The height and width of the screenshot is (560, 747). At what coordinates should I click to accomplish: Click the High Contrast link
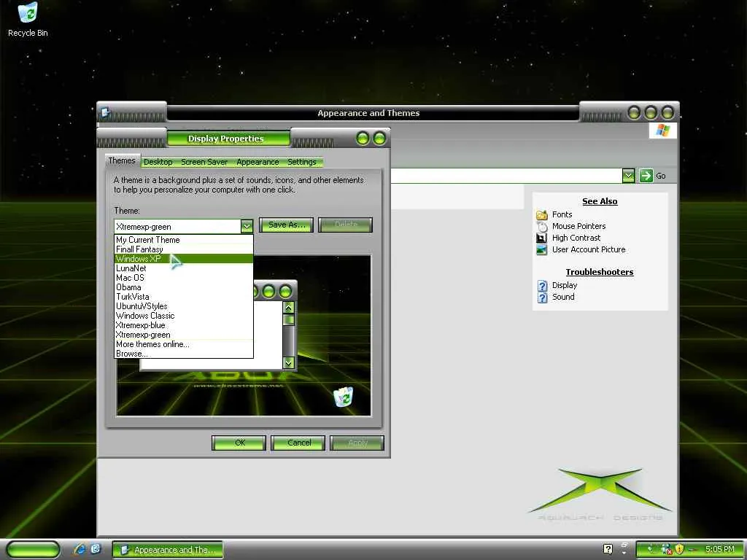point(576,238)
